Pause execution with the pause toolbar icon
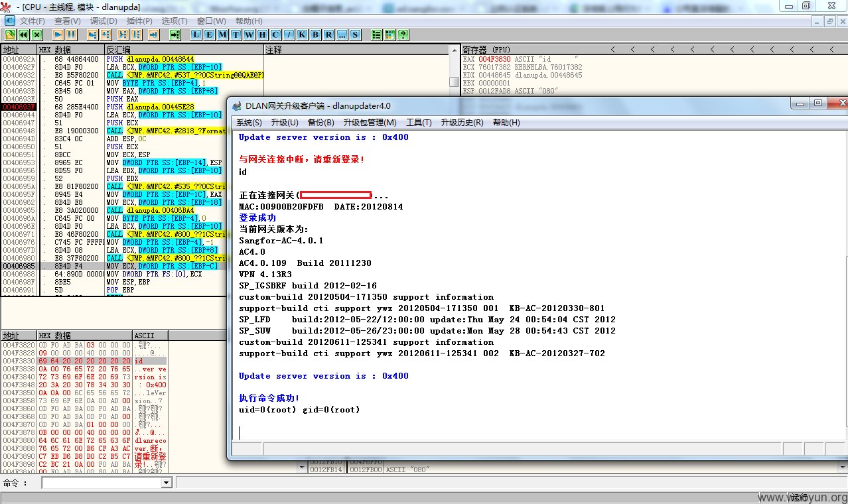Screen dimensions: 848x504 point(72,34)
